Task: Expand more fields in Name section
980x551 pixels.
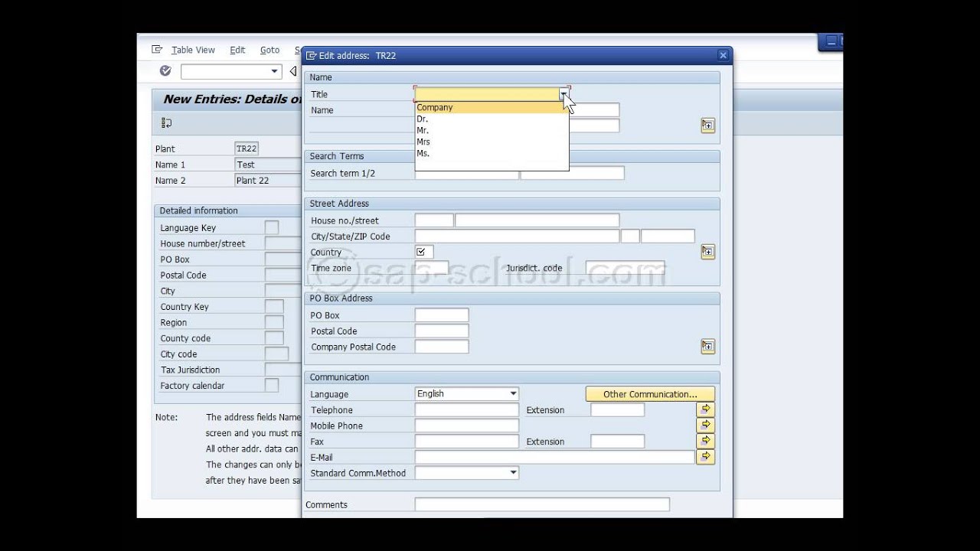Action: point(707,125)
